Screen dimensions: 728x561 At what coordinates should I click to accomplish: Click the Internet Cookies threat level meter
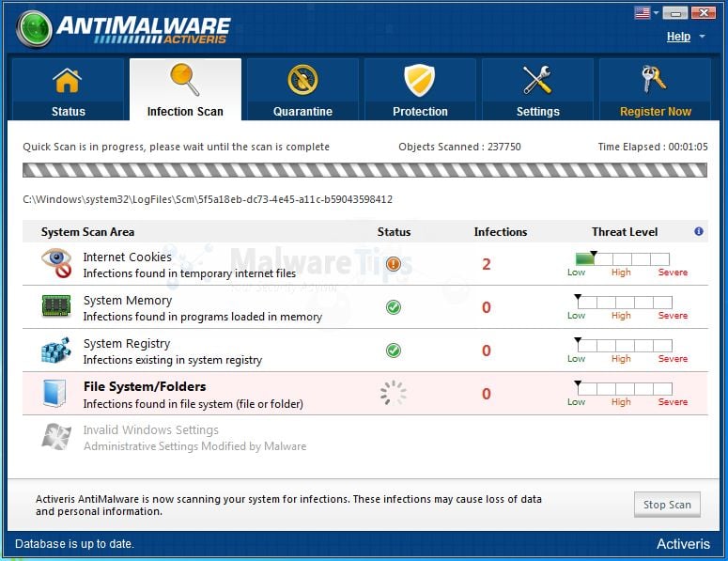(x=622, y=258)
